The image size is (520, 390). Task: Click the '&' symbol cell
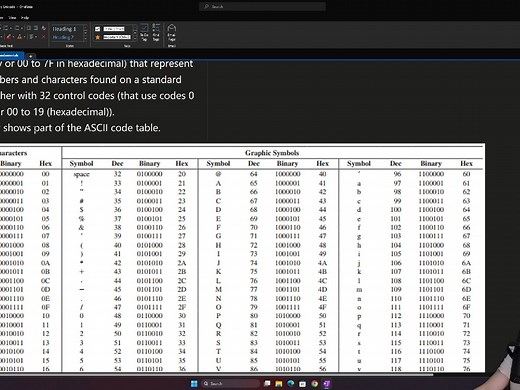tap(81, 227)
